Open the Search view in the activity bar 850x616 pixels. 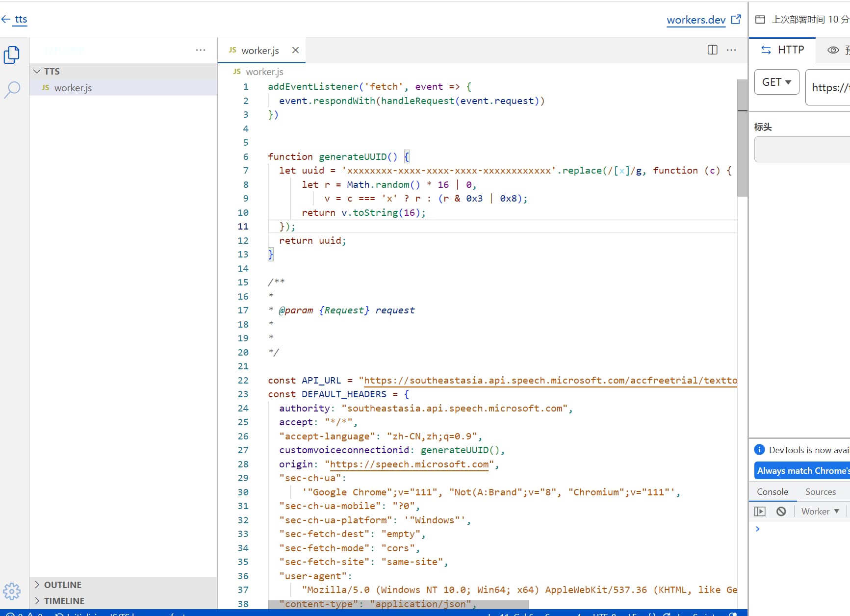coord(12,90)
